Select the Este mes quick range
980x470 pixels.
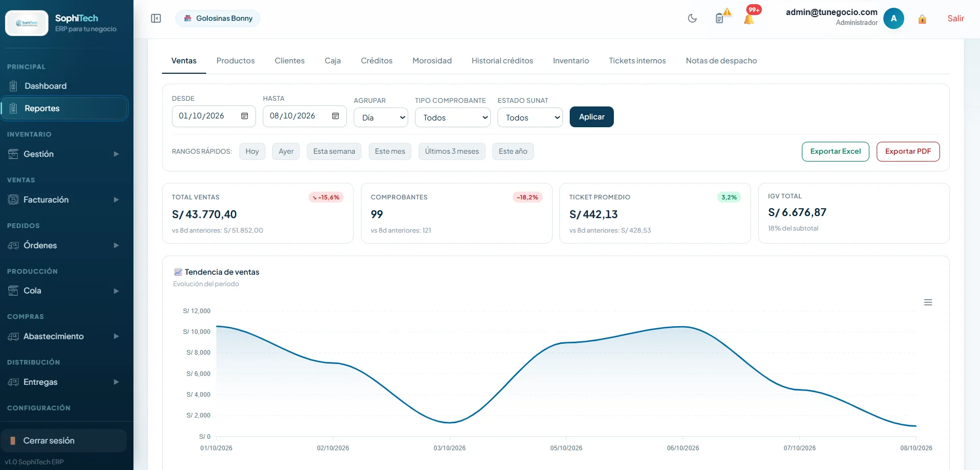pos(390,152)
